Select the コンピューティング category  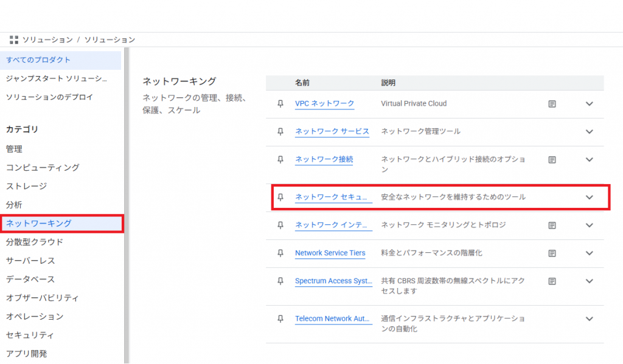[43, 168]
